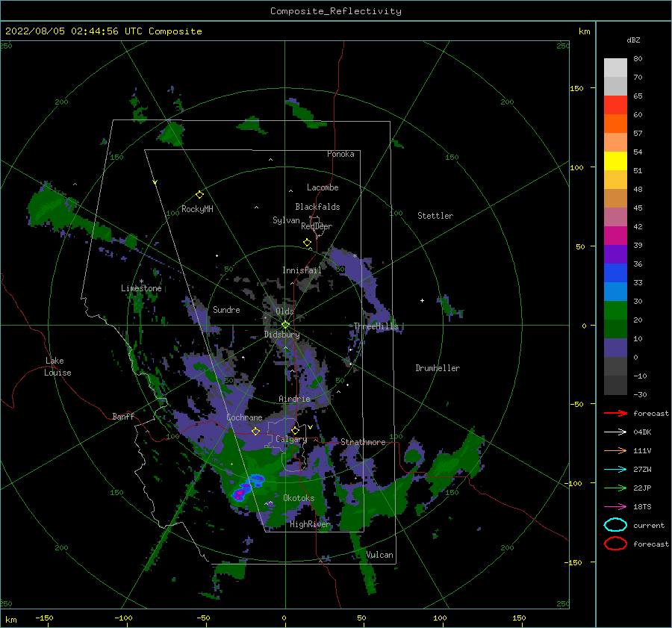Click the red 'forecast' ellipse in the legend
Viewport: 672px width, 628px height.
[x=615, y=544]
